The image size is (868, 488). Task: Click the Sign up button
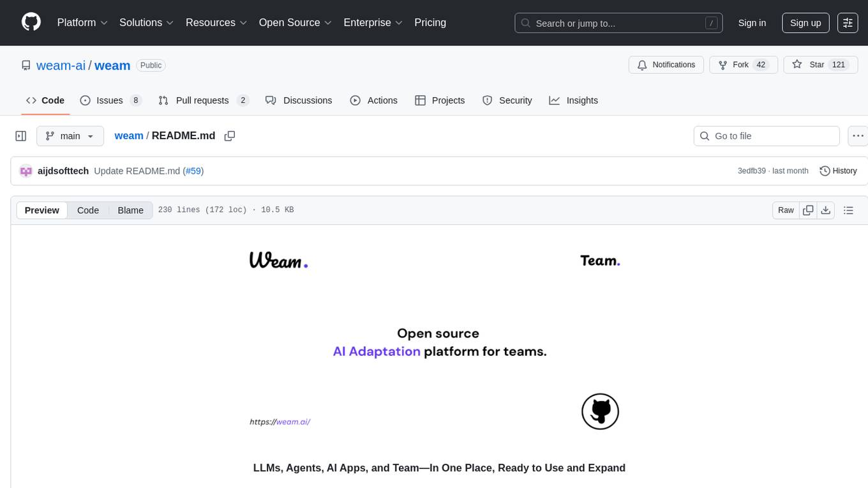(805, 23)
